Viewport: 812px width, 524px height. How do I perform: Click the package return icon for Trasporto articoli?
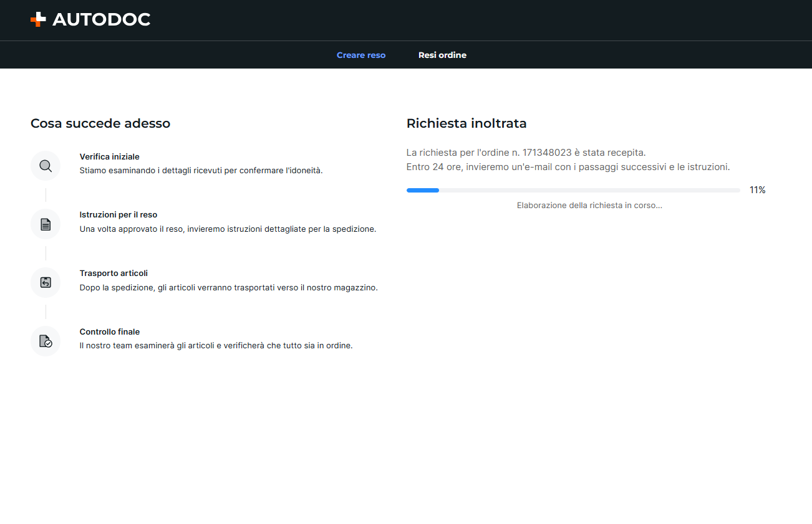pos(46,282)
